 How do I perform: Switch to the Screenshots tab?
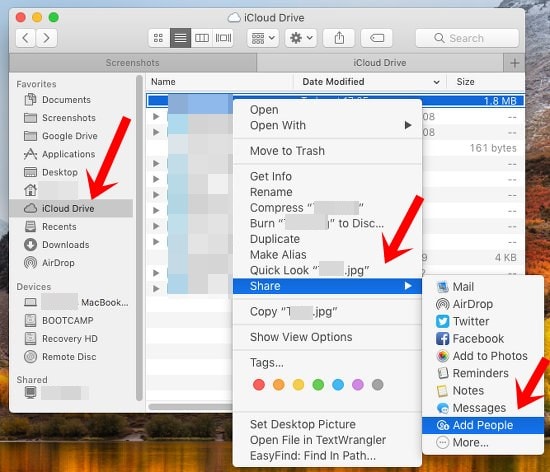[x=133, y=63]
